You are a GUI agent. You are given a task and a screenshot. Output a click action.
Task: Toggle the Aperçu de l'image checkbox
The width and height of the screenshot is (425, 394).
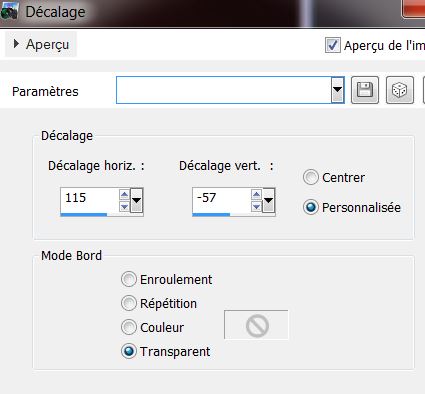coord(333,45)
